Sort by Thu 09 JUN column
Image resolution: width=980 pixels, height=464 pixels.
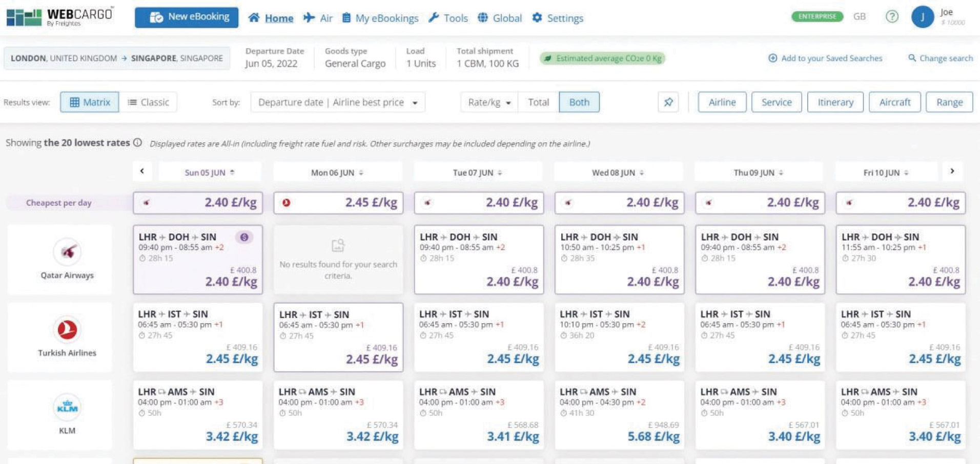tap(759, 173)
